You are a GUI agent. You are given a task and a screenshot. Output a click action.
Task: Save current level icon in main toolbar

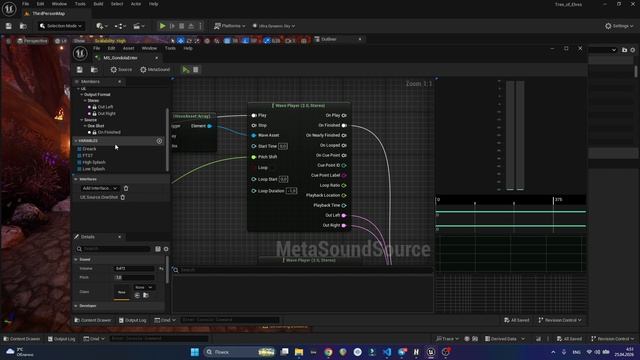pyautogui.click(x=9, y=26)
